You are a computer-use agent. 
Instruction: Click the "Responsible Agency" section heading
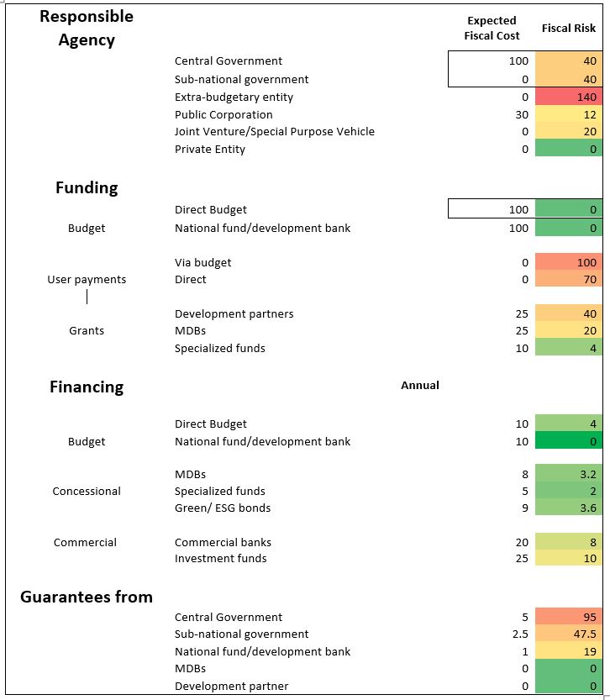87,28
